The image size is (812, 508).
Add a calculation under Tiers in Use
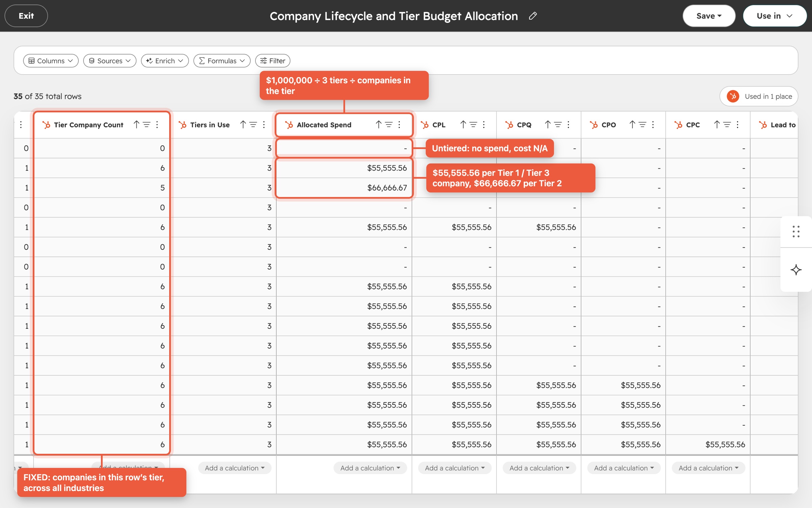coord(235,468)
